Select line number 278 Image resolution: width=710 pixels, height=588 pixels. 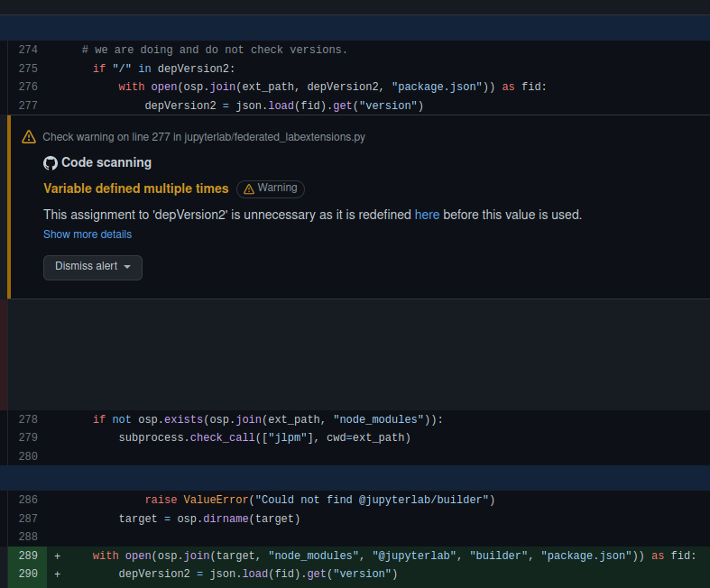click(x=28, y=419)
